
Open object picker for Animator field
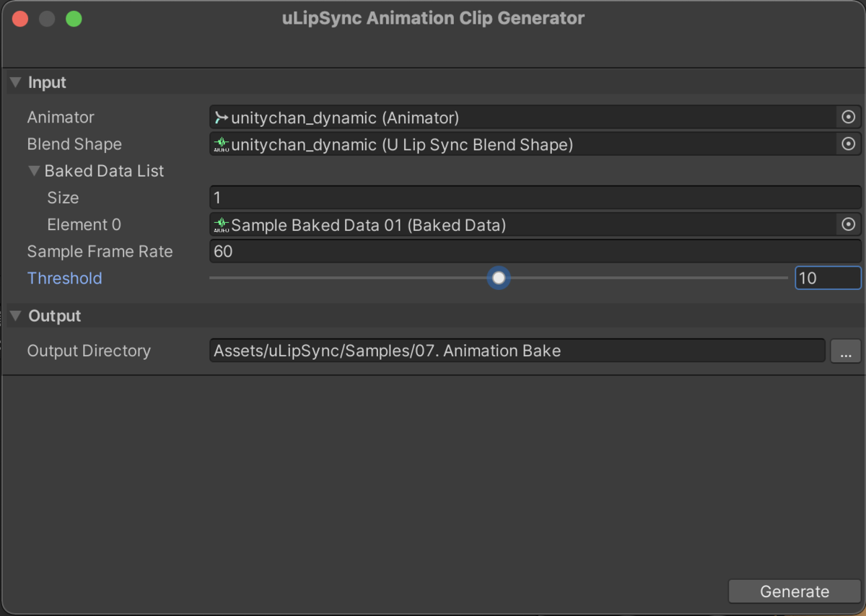(x=849, y=117)
